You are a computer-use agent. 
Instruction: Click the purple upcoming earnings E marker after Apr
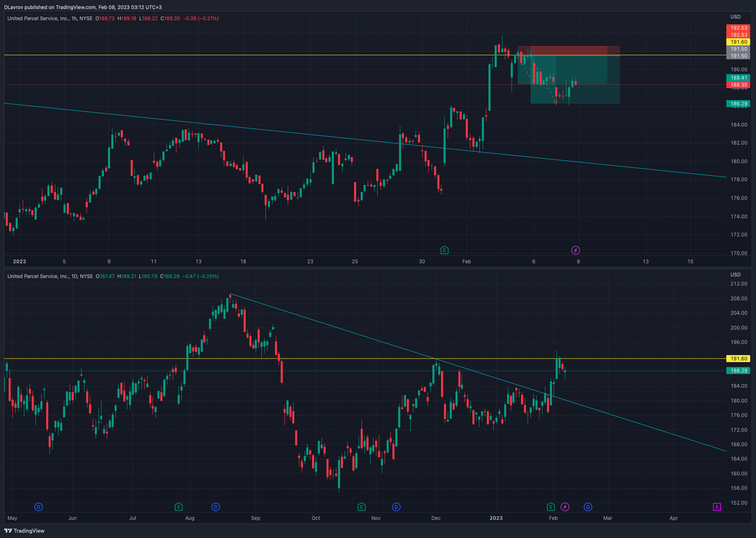[717, 507]
